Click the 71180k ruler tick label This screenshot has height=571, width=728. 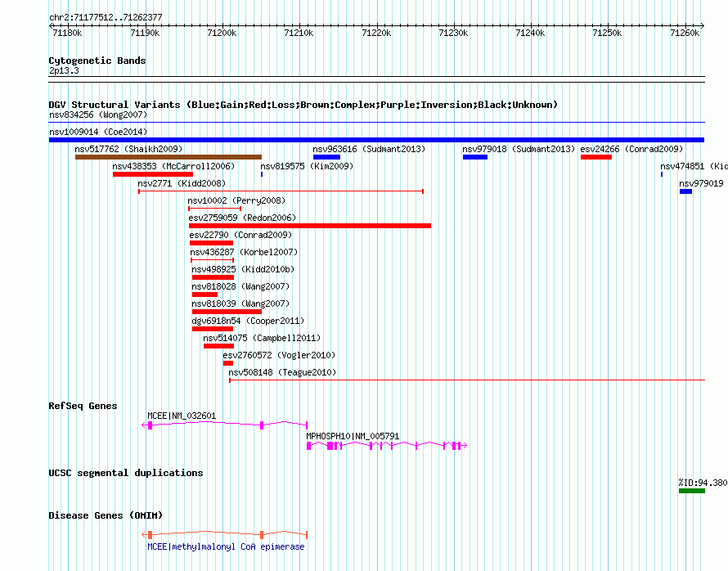click(x=67, y=33)
